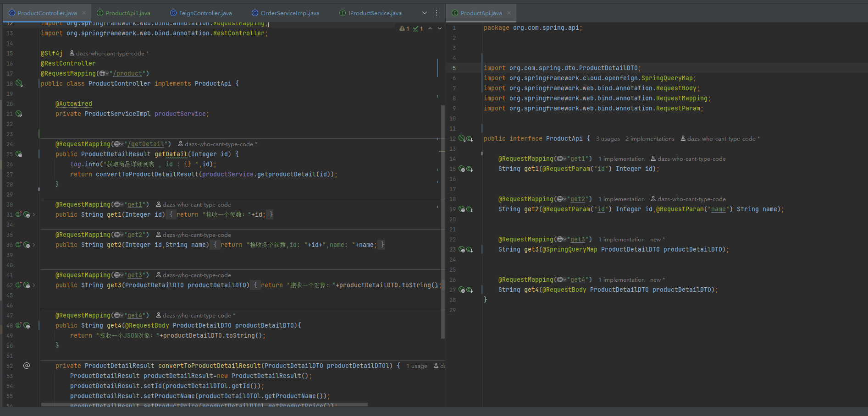Click the ProductController class name on line 18

(x=119, y=83)
